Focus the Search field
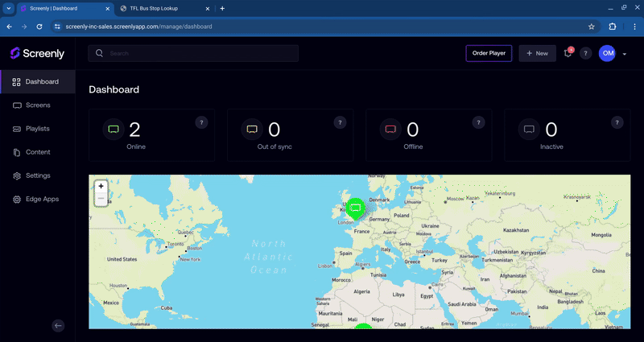 (193, 53)
